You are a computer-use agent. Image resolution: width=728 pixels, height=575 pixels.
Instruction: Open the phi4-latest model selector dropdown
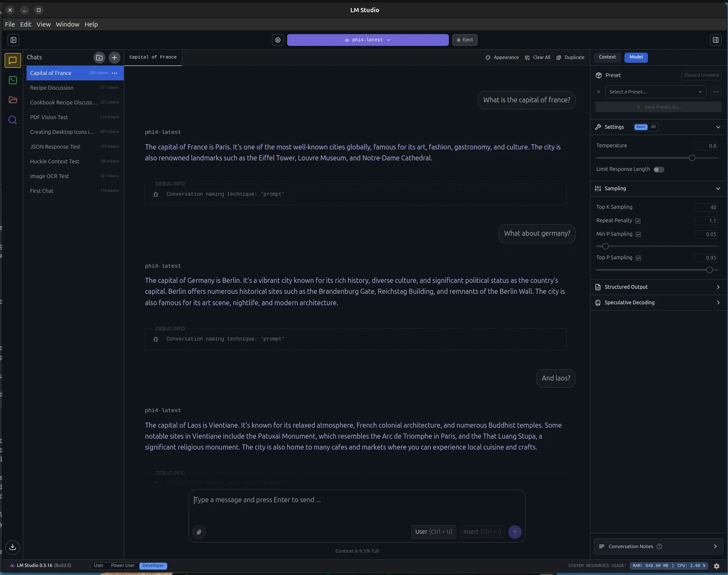click(368, 40)
